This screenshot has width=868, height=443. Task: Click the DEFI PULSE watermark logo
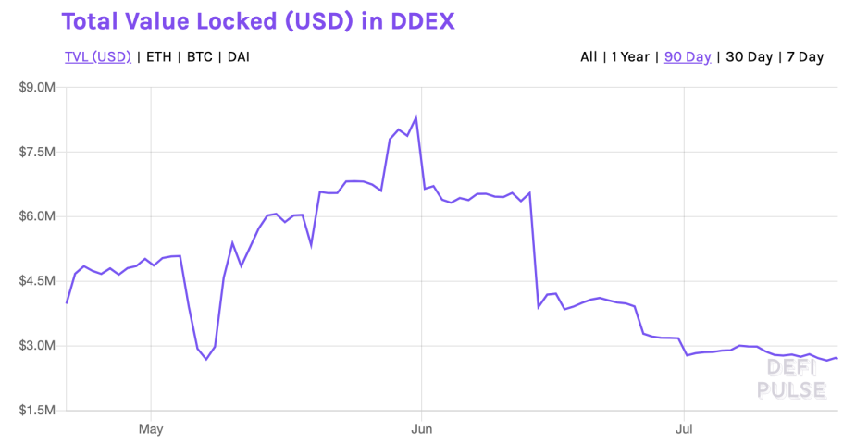791,378
